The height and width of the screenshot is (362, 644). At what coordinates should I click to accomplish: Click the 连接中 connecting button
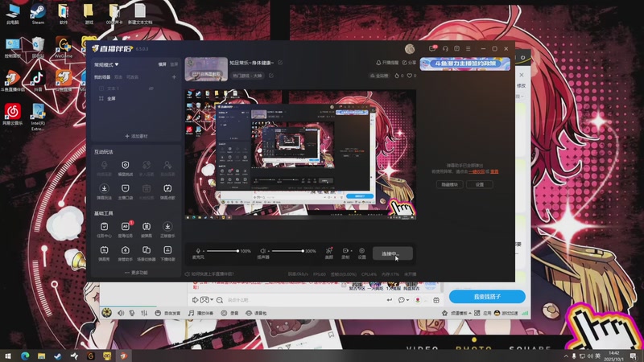tap(393, 253)
